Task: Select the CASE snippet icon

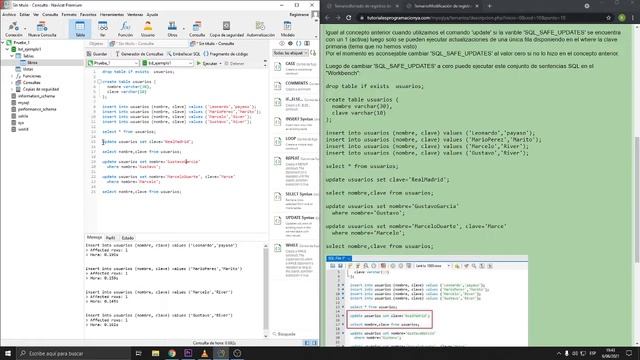Action: click(278, 67)
